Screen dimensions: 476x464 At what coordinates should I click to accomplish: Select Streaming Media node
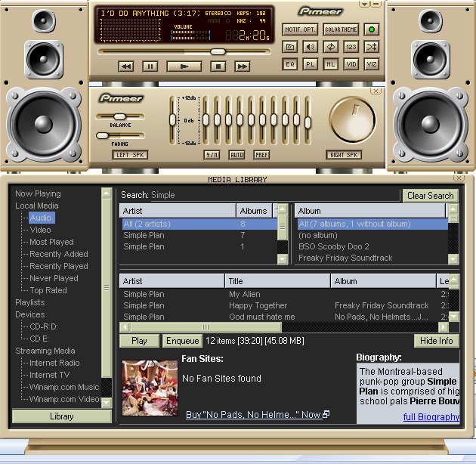click(x=45, y=351)
